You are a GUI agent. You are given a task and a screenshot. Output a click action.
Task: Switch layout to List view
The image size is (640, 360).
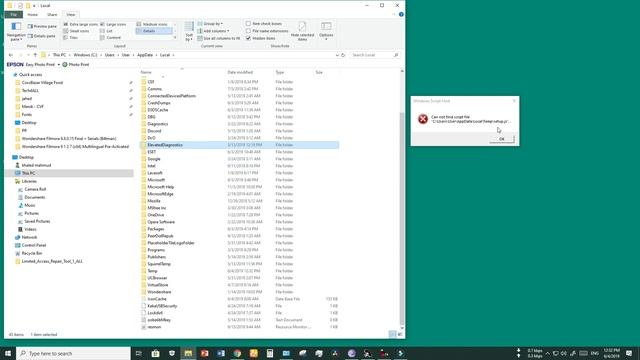[106, 31]
